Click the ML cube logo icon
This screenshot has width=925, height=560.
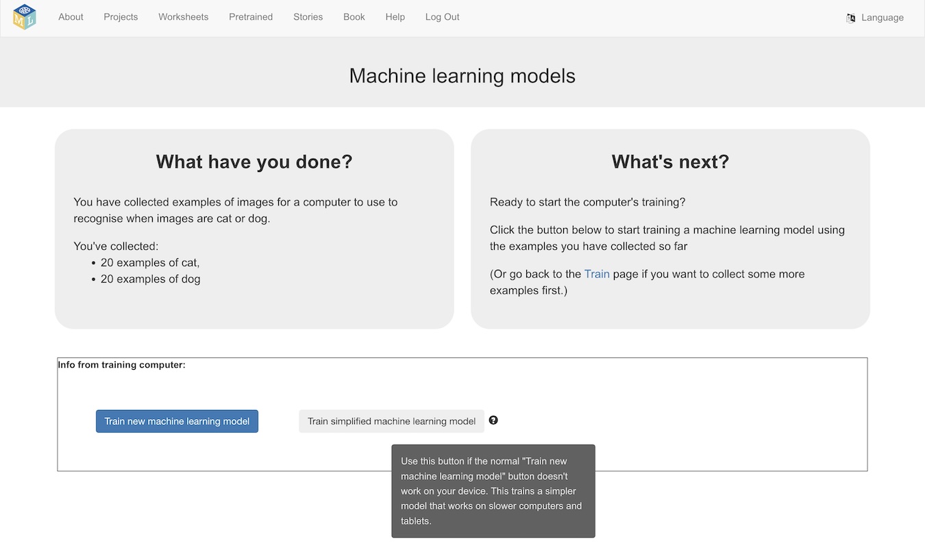tap(25, 17)
